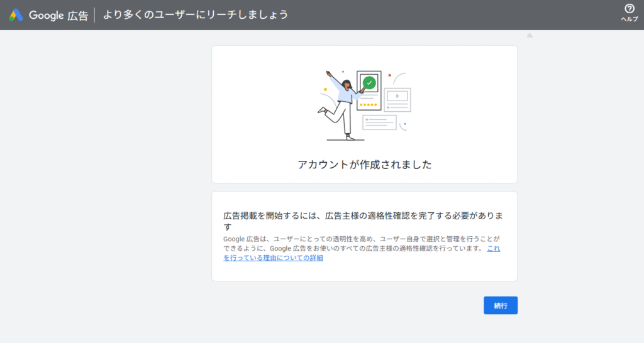Viewport: 644px width, 343px height.
Task: Open the ヘルプ help icon
Action: pos(629,13)
